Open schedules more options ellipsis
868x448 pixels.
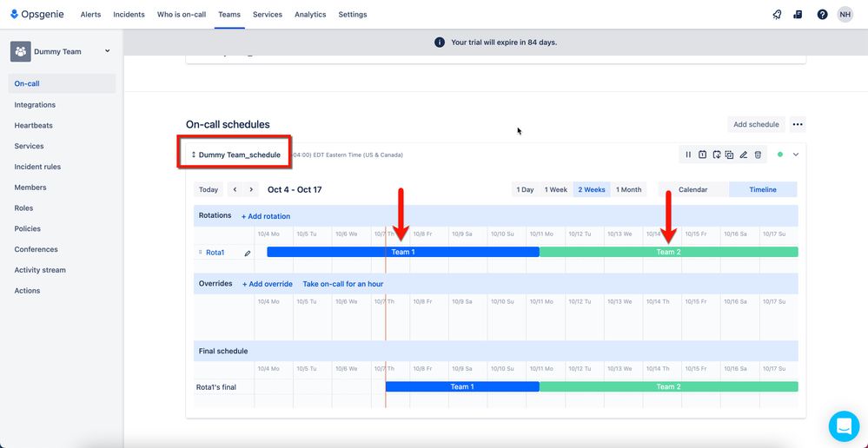797,124
